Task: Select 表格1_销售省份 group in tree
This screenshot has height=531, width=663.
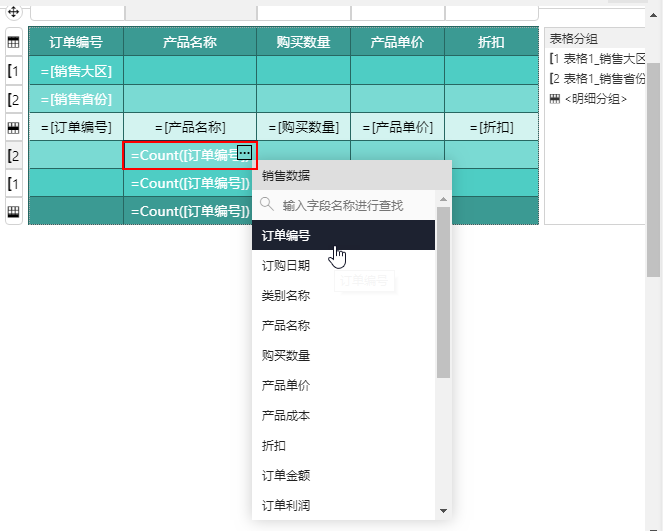Action: tap(602, 79)
